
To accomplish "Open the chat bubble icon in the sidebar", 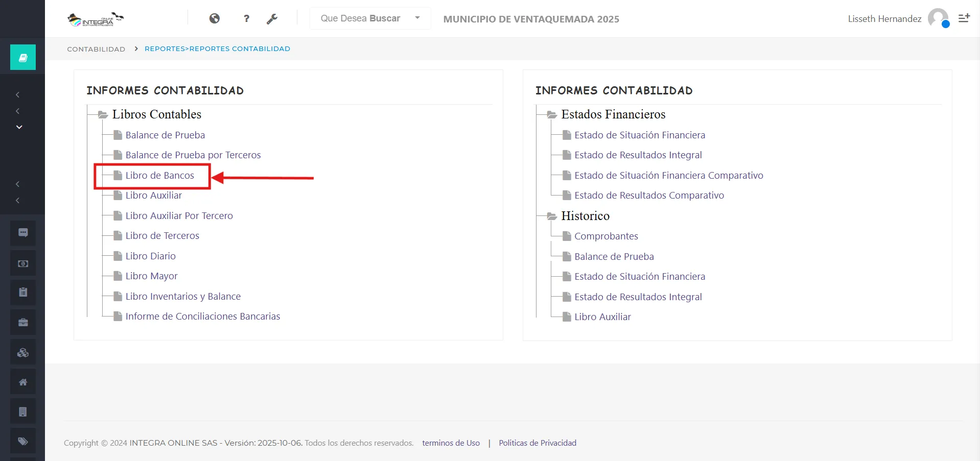I will 23,233.
